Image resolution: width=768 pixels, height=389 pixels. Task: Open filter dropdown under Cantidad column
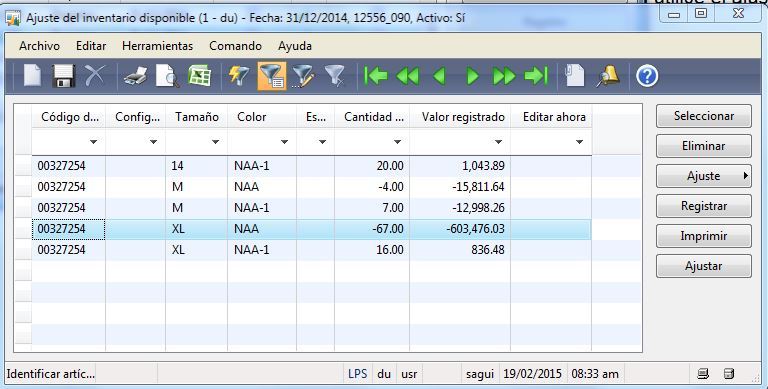tap(397, 142)
